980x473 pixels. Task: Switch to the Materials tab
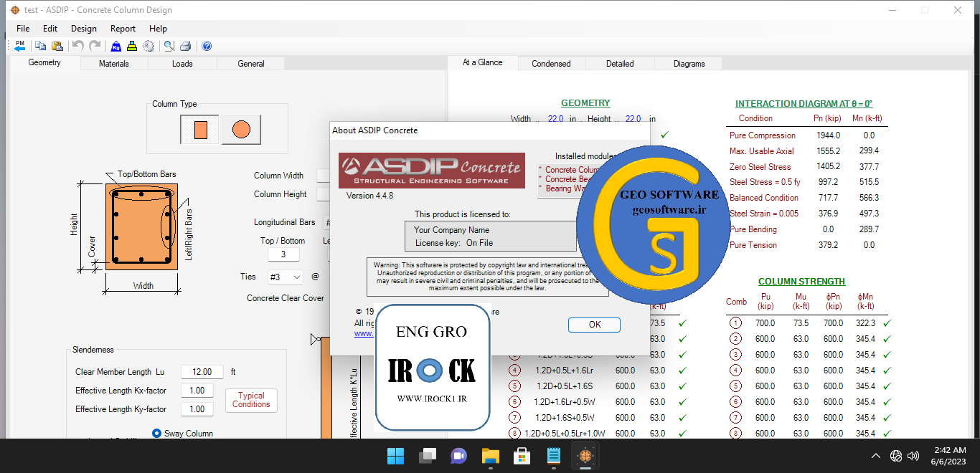(114, 64)
